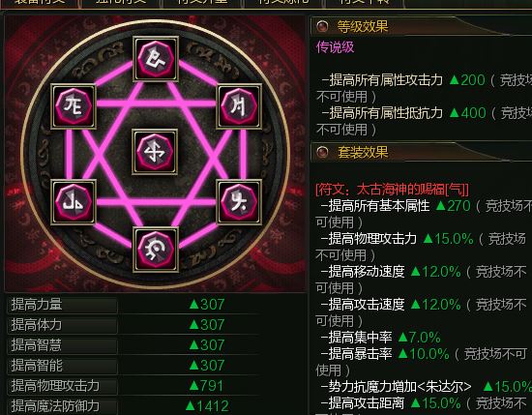Screen dimensions: 532x415
Task: Click the orb icon beside 等级效果
Action: point(322,26)
